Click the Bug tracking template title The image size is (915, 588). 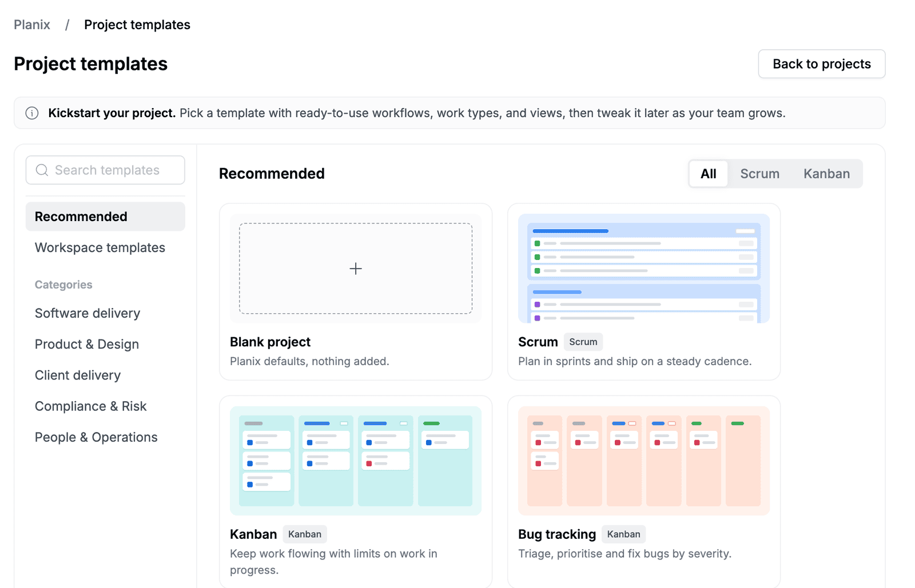(x=557, y=534)
